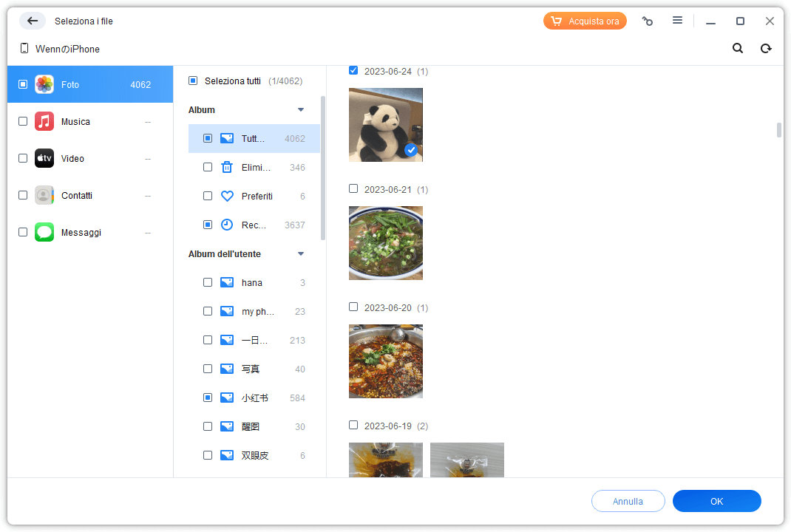791x532 pixels.
Task: Click the back arrow button
Action: pos(33,21)
